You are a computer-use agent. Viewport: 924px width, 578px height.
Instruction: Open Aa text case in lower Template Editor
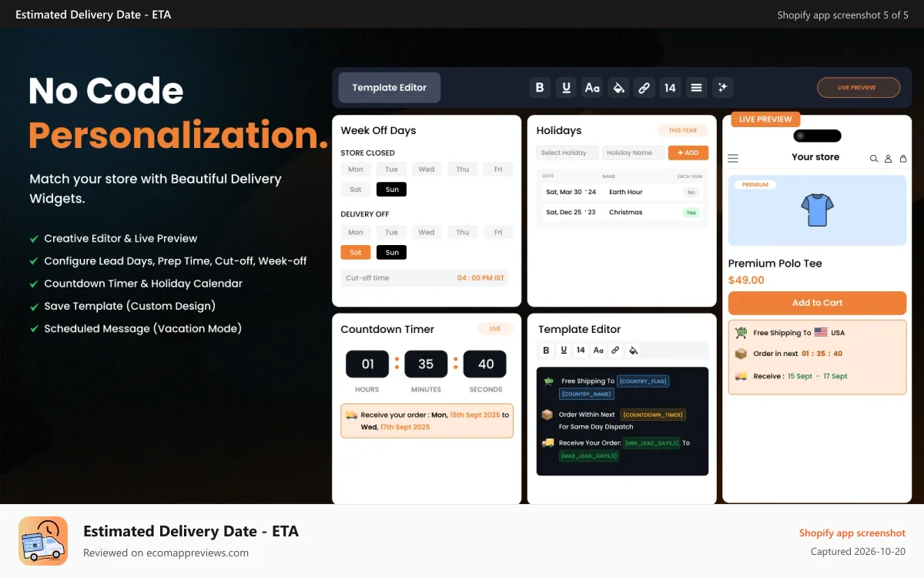click(598, 350)
